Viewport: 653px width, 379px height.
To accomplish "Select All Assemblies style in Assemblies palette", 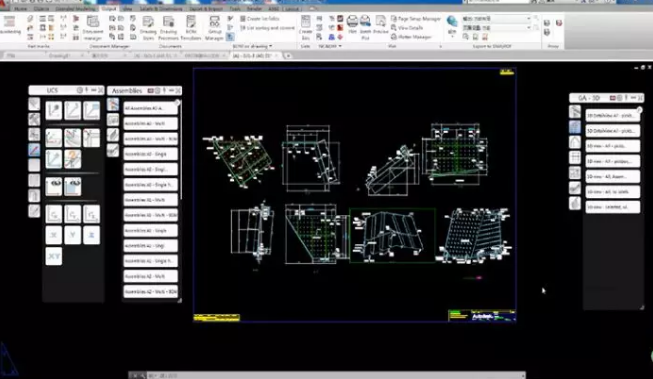I will [x=150, y=108].
